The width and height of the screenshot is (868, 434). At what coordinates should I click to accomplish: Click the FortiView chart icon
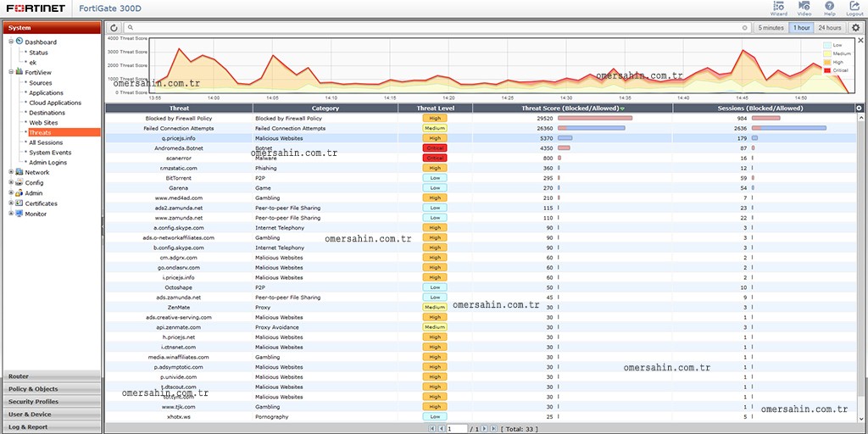[x=19, y=71]
